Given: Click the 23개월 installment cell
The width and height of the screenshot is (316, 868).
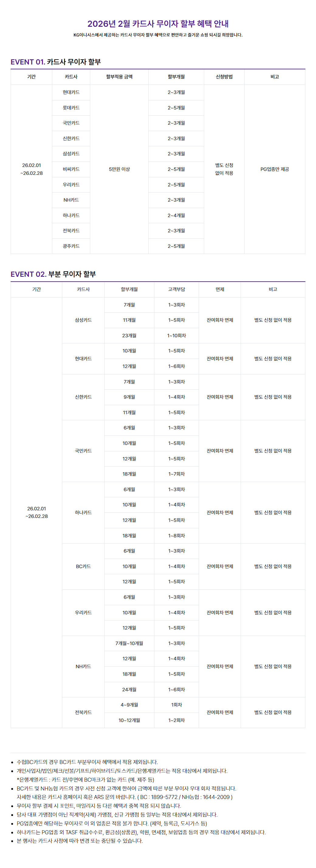Looking at the screenshot, I should [129, 335].
